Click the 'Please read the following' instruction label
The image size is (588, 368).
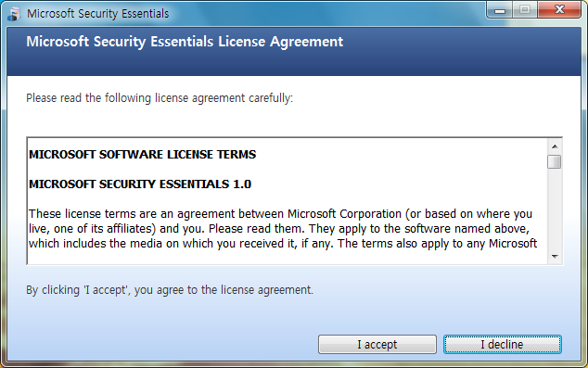[160, 98]
